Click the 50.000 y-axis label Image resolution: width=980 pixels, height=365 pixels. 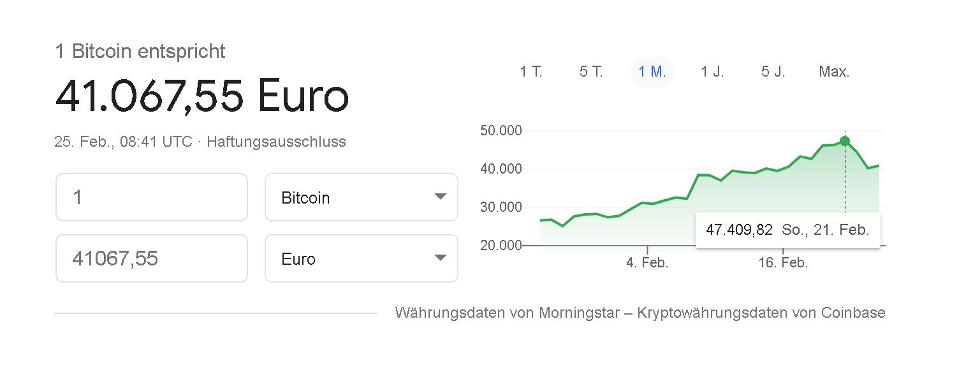click(x=501, y=131)
